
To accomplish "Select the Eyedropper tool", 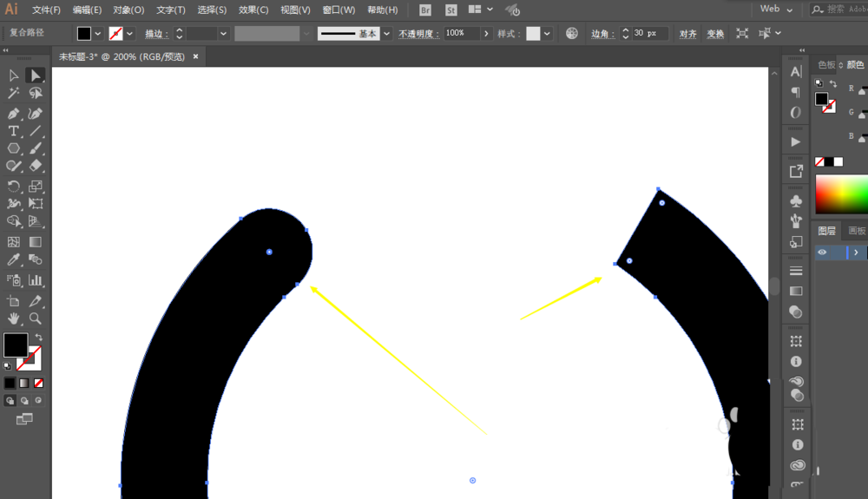I will 14,259.
